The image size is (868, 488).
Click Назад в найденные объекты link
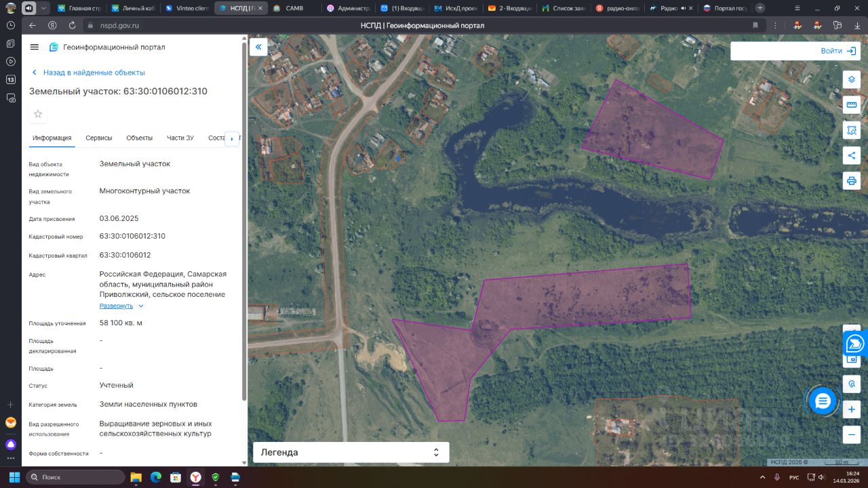coord(88,73)
